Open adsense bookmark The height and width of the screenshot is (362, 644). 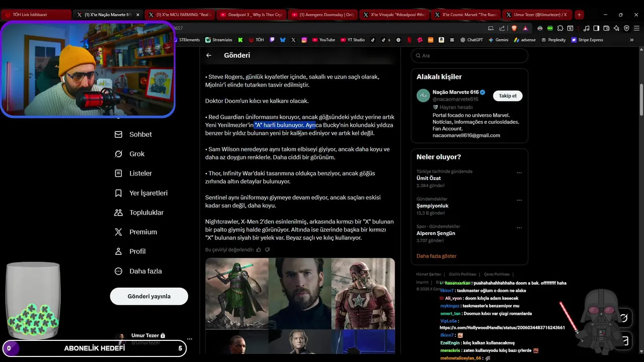[525, 40]
